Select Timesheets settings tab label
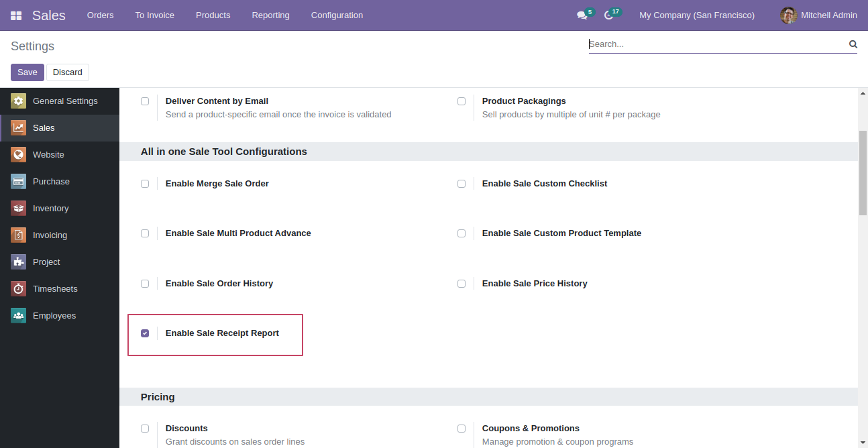This screenshot has width=868, height=448. click(55, 289)
